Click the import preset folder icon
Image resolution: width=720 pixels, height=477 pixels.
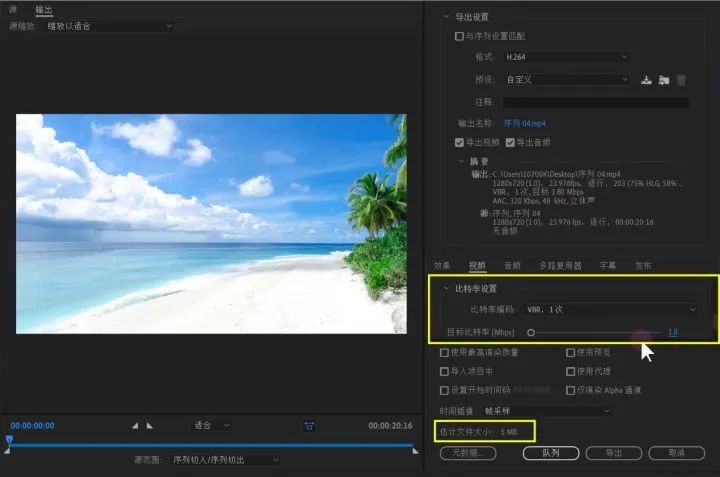[x=664, y=80]
